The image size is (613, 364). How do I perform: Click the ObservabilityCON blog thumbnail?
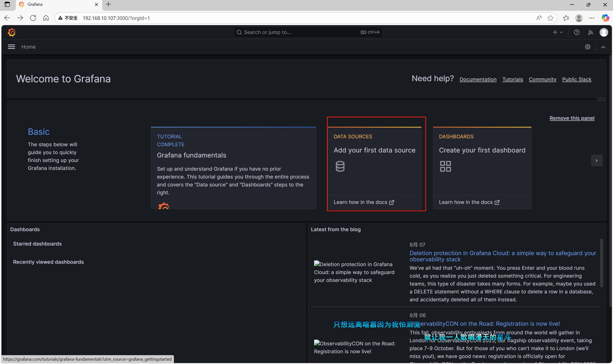(x=355, y=347)
